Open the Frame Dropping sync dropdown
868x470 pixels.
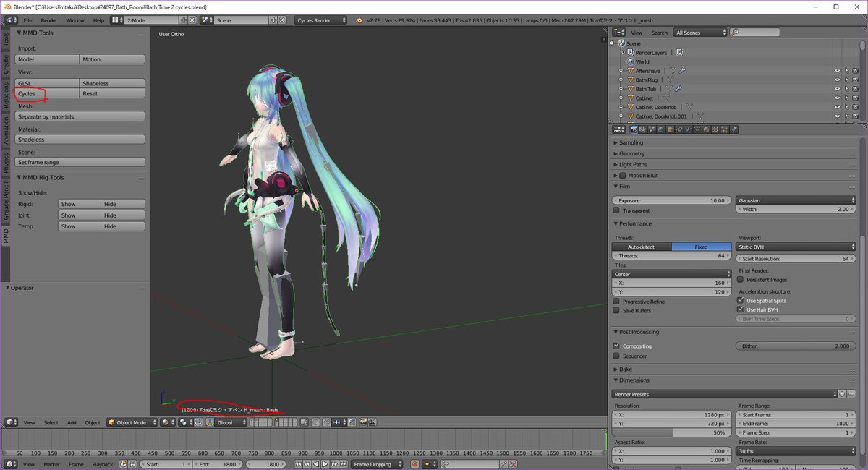(x=377, y=464)
